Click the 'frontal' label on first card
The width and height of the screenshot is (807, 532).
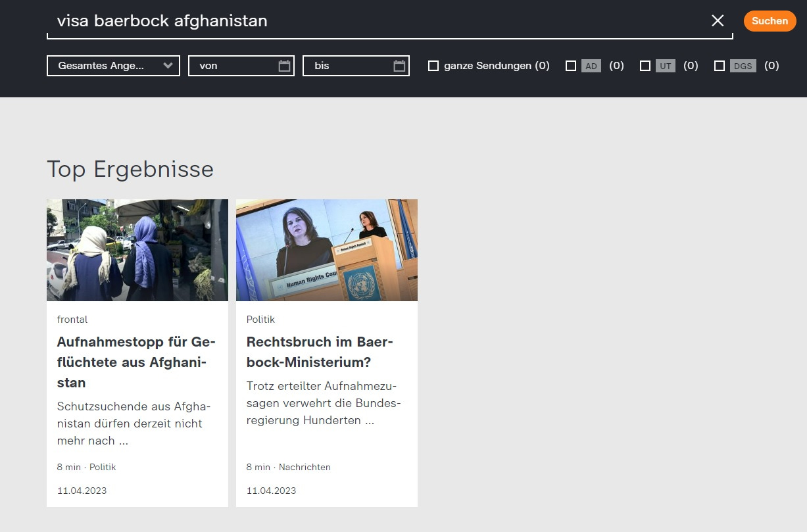point(72,320)
